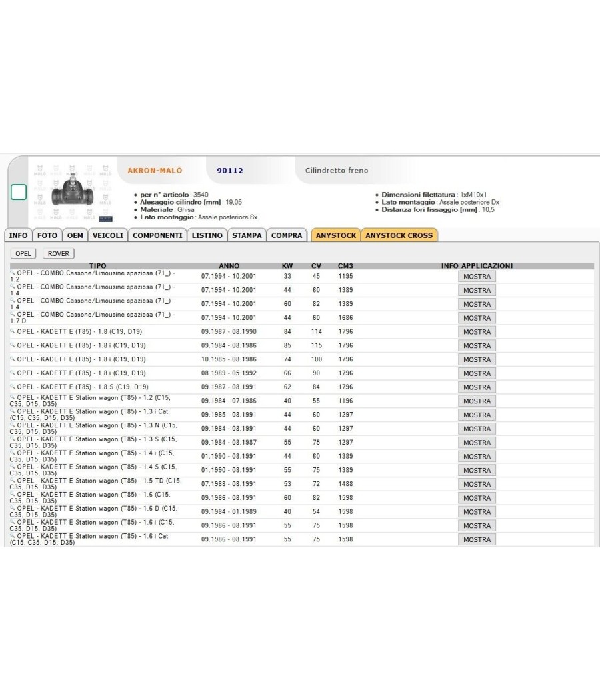Image resolution: width=600 pixels, height=700 pixels.
Task: Click 'Distanza fori fissaggio [mm]' specification line
Action: point(437,209)
